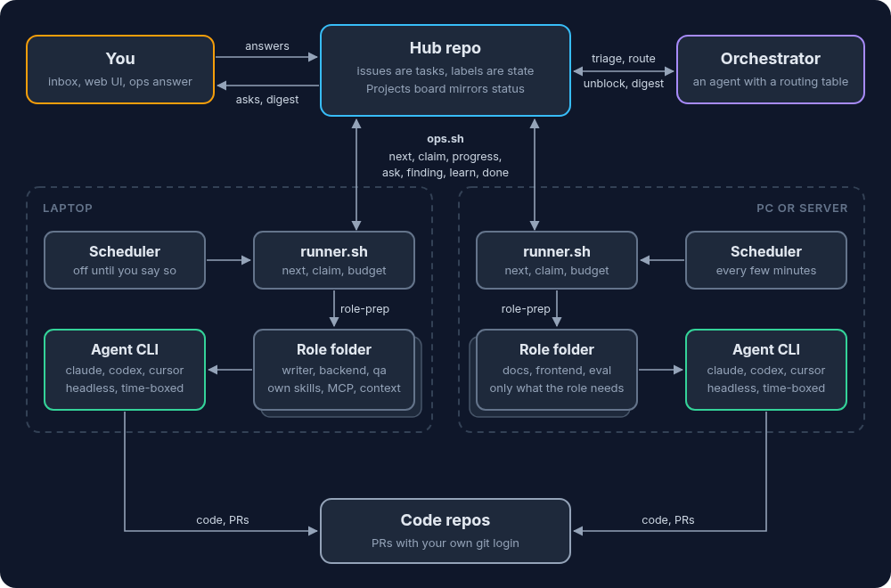
Task: Click the "Code repos" title
Action: click(445, 520)
